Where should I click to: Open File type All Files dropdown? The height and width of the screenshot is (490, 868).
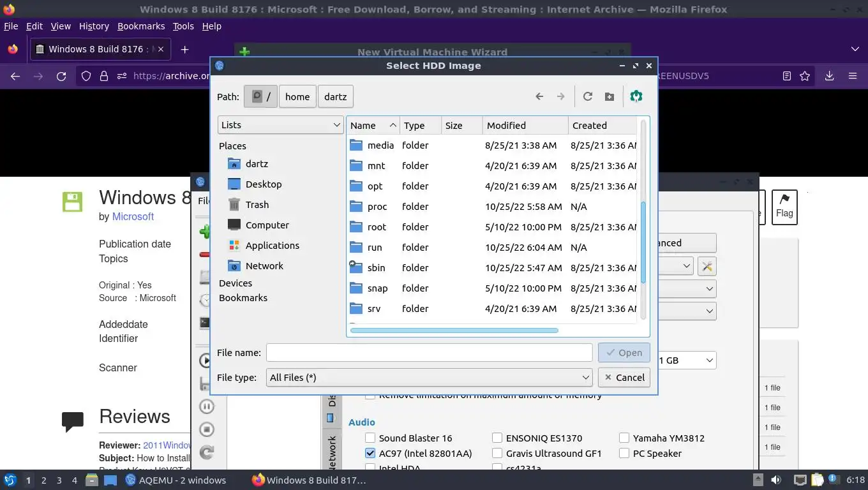click(x=430, y=378)
